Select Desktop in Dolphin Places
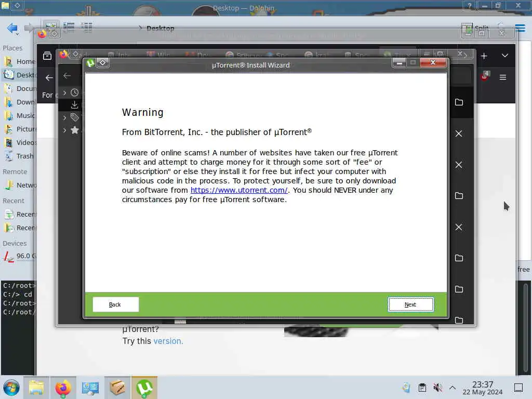 [x=19, y=75]
